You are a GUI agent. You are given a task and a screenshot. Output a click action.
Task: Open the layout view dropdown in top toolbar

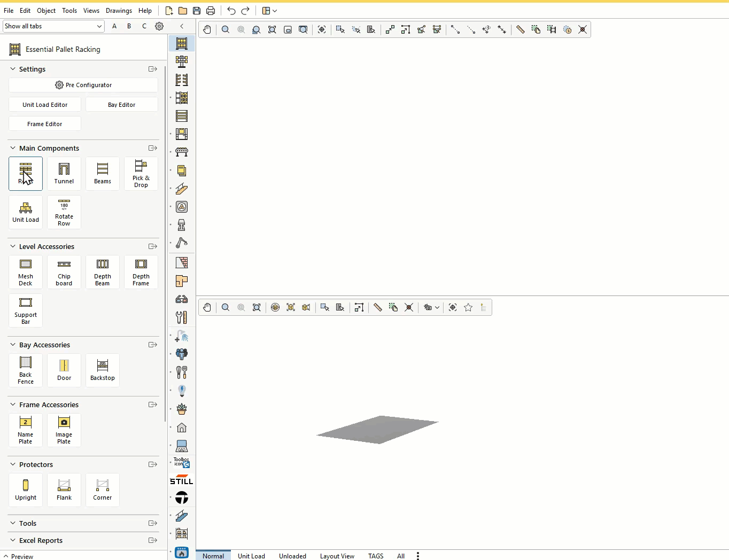(x=269, y=11)
